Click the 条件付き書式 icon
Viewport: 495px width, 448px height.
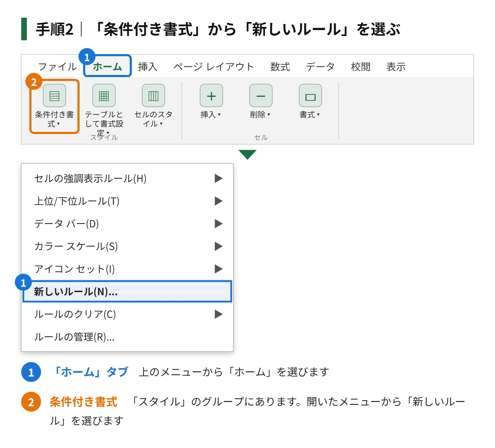[54, 95]
